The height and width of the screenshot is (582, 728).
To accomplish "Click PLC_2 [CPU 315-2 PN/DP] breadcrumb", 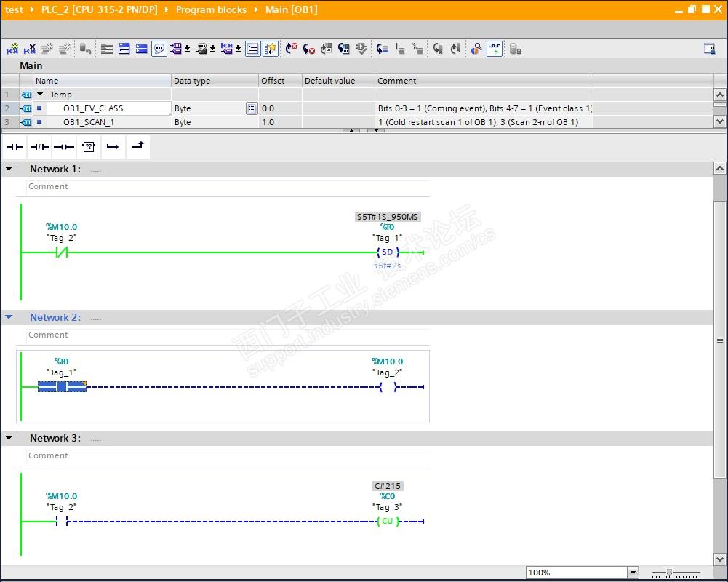I will 100,9.
